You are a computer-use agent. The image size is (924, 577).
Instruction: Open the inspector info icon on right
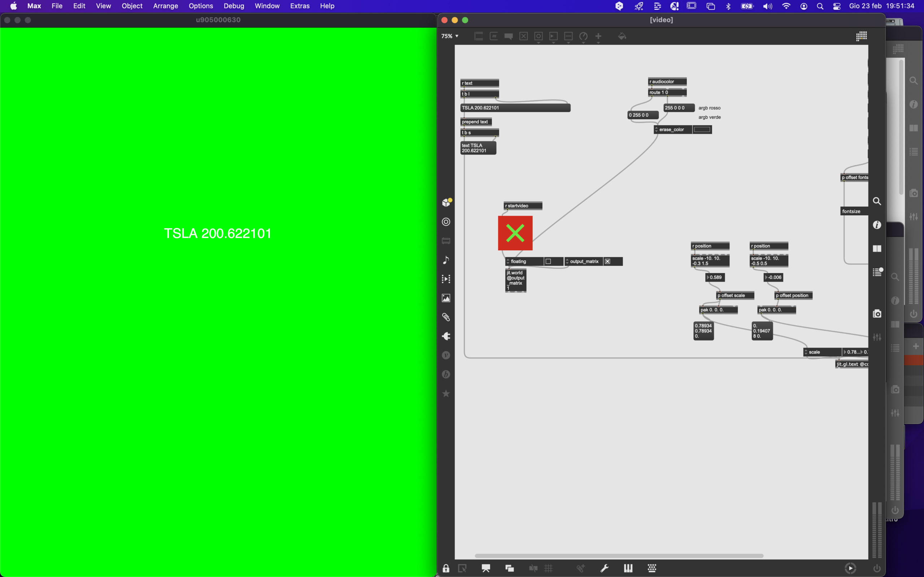(x=877, y=225)
